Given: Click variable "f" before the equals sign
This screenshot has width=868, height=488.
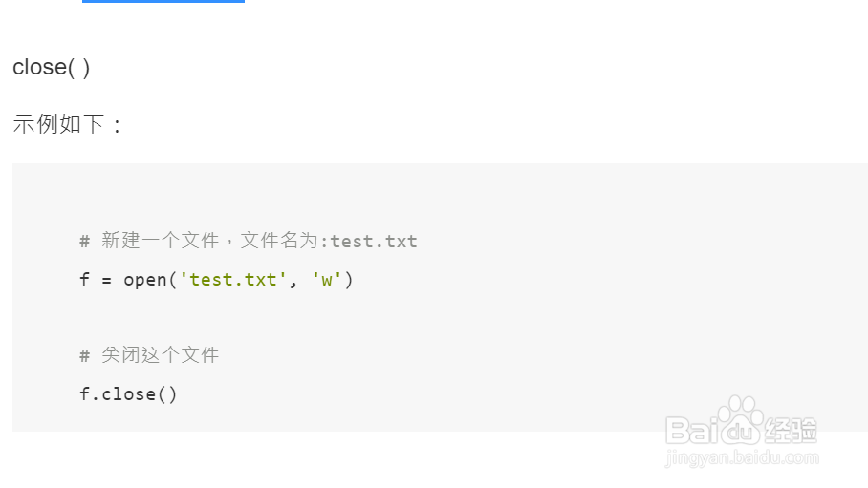Looking at the screenshot, I should [x=84, y=279].
